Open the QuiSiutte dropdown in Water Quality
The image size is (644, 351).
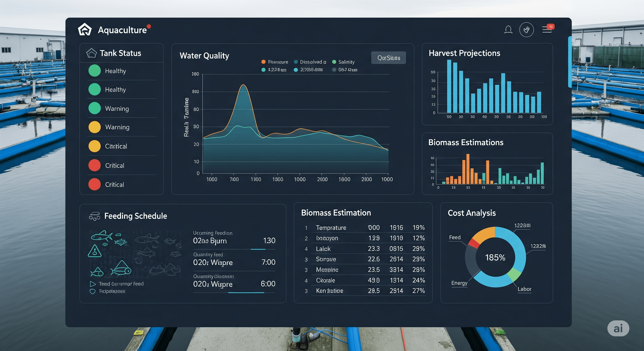388,57
